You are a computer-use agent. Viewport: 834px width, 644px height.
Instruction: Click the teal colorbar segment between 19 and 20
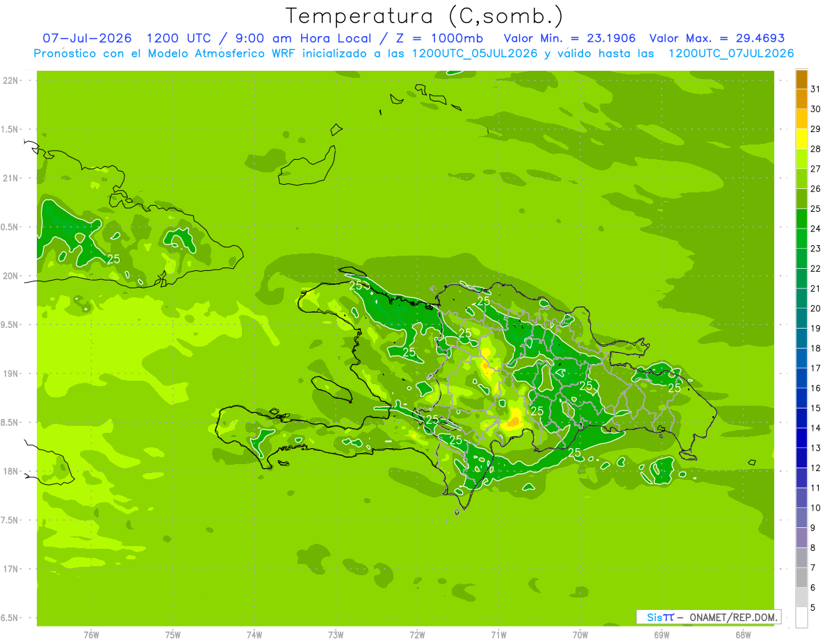click(x=801, y=318)
